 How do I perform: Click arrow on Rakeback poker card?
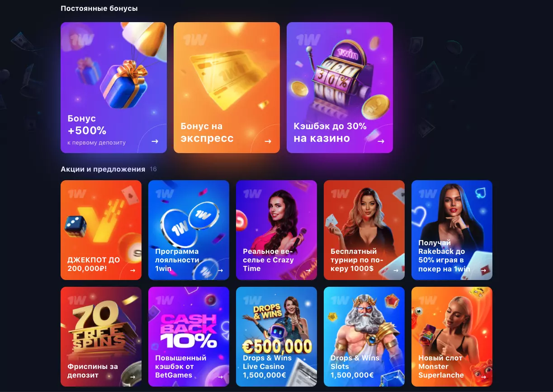tap(483, 271)
